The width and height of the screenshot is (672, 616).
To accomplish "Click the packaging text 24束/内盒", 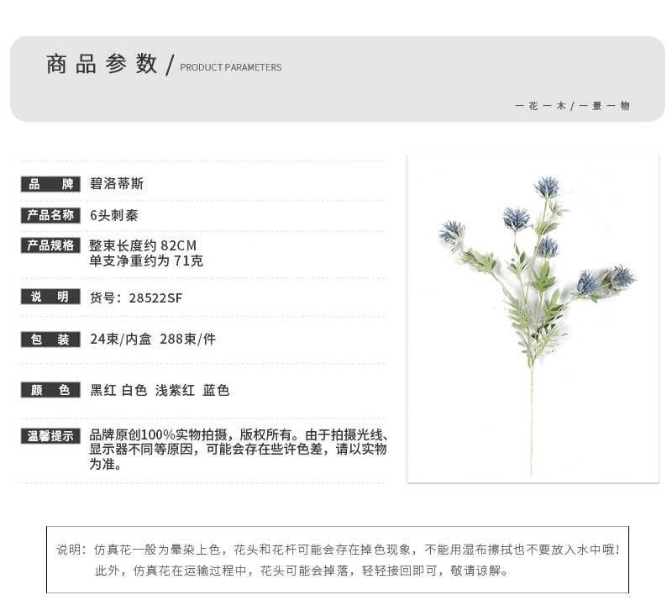I will 121,339.
